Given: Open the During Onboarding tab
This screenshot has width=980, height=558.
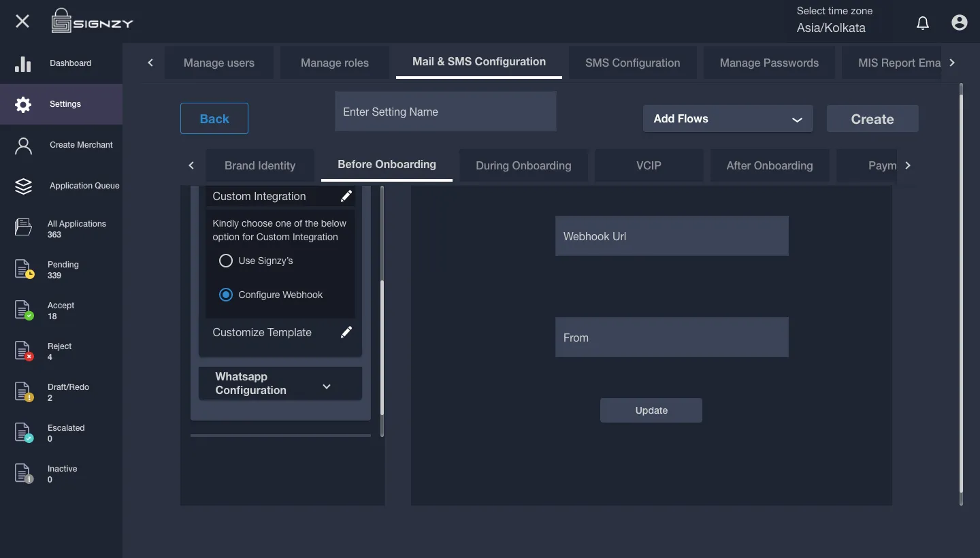Looking at the screenshot, I should coord(523,165).
